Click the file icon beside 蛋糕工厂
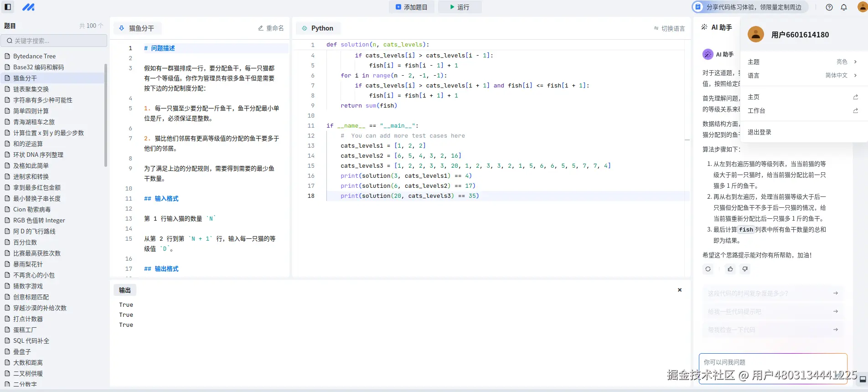The height and width of the screenshot is (392, 868). point(7,330)
